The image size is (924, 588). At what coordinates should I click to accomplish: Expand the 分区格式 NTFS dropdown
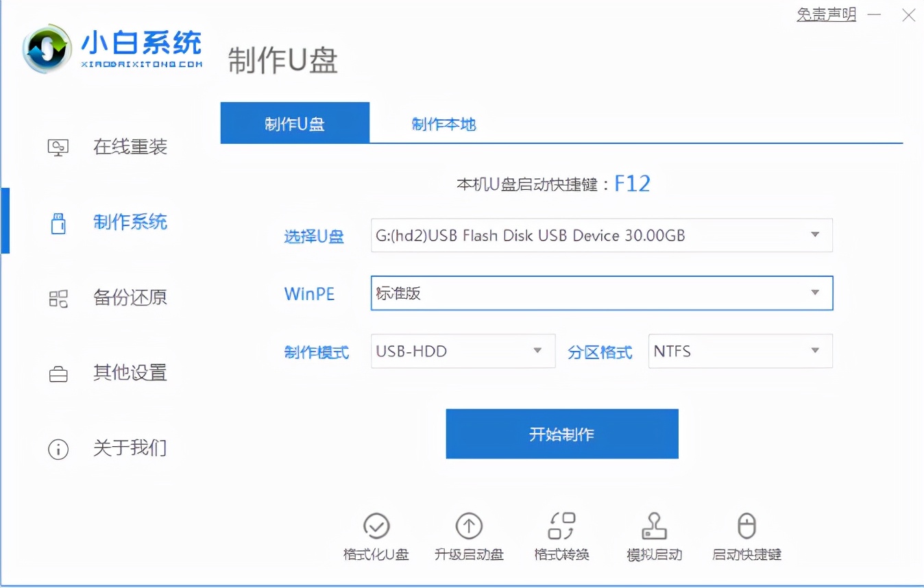pos(814,350)
